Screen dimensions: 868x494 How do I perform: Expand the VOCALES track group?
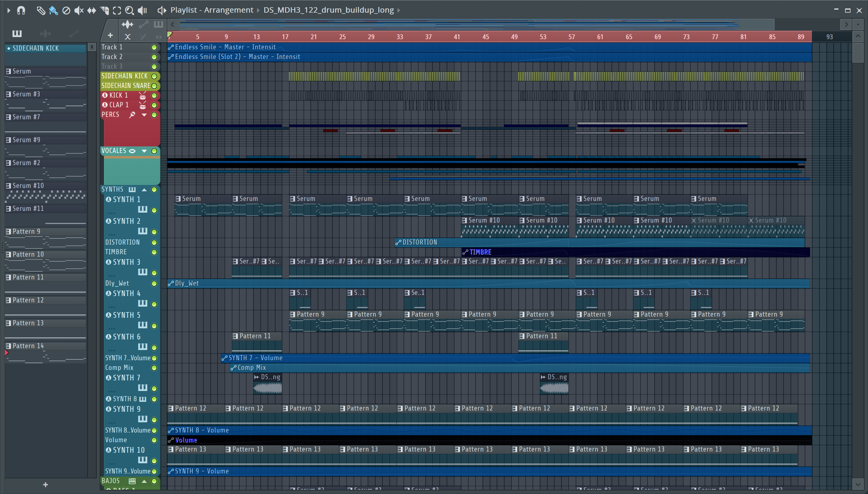(x=144, y=151)
